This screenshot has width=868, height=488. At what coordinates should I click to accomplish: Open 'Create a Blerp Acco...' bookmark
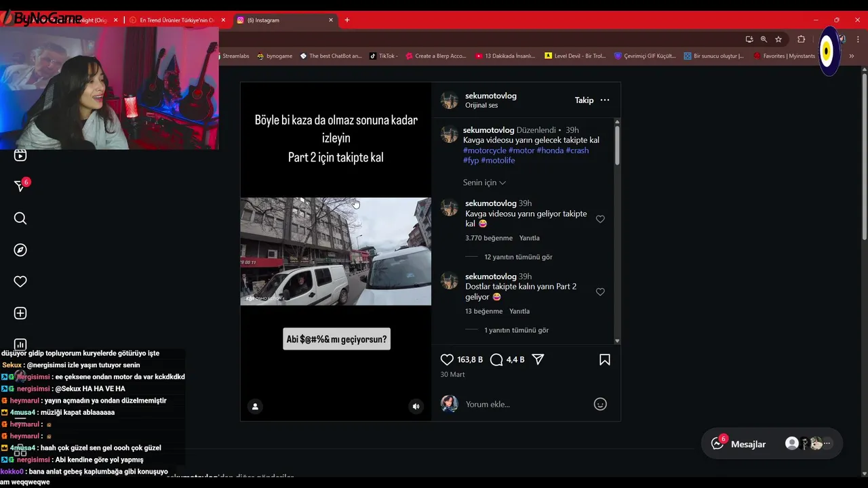[x=436, y=56]
